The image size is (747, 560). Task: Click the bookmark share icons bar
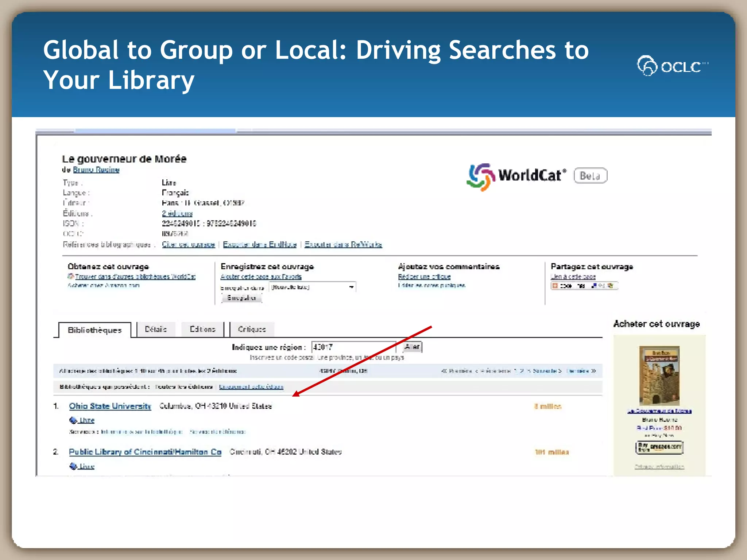[584, 286]
